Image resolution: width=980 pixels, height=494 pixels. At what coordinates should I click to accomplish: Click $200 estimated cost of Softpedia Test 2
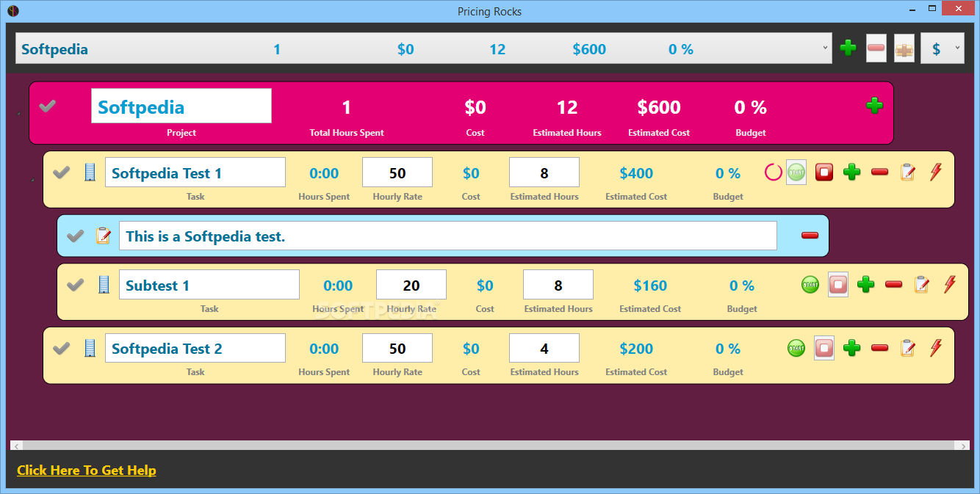coord(636,349)
